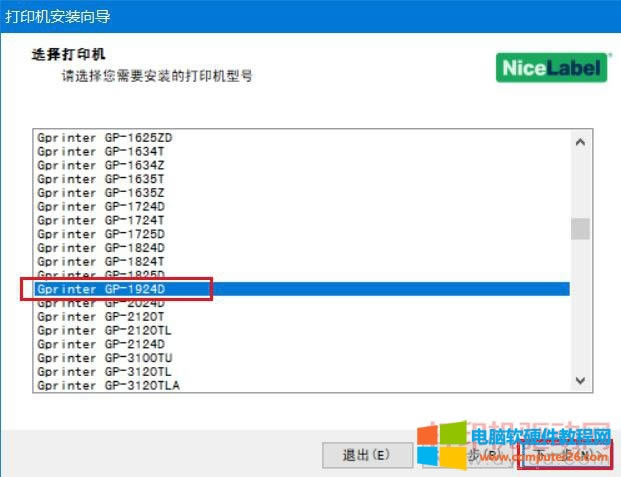Screen dimensions: 621x477
Task: Click the printer list scrollbar thumb
Action: [580, 229]
